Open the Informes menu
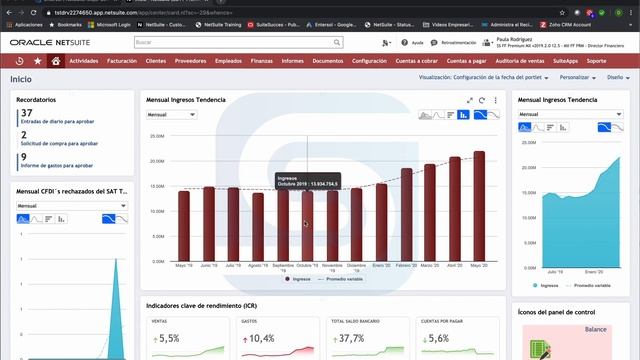Viewport: 640px width, 360px height. (x=293, y=61)
